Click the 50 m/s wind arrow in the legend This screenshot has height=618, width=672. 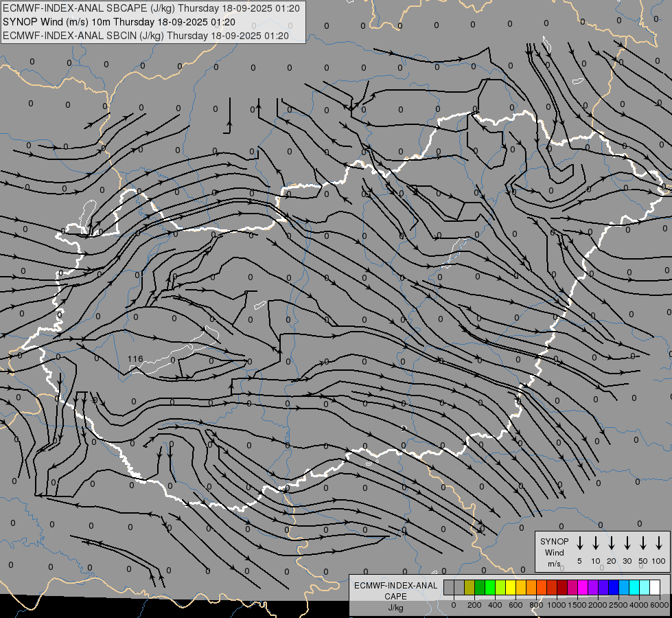(643, 543)
